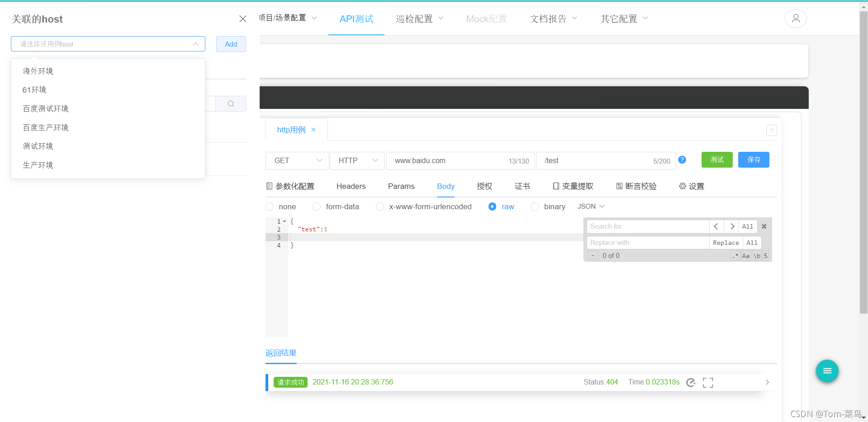Screen dimensions: 868x422
Task: Click the Add host button
Action: 231,44
